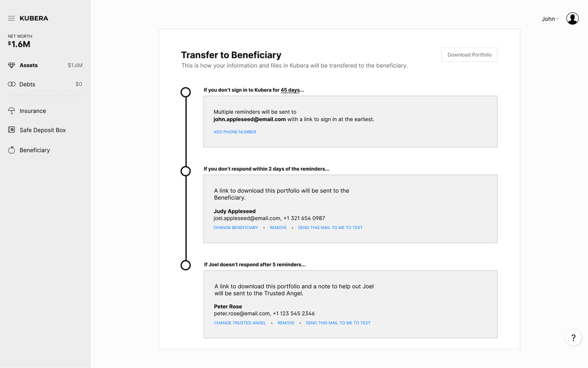This screenshot has height=368, width=588.
Task: Open the hamburger menu icon
Action: click(x=11, y=19)
